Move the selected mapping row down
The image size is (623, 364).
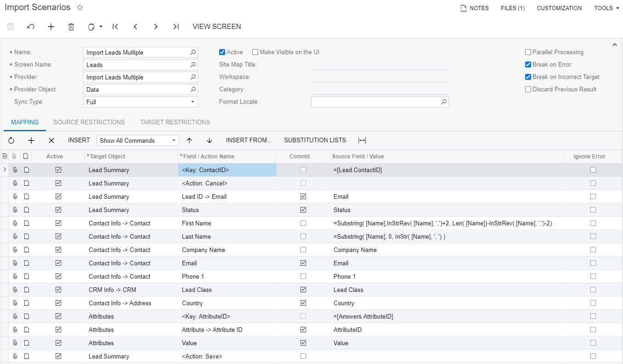tap(209, 140)
